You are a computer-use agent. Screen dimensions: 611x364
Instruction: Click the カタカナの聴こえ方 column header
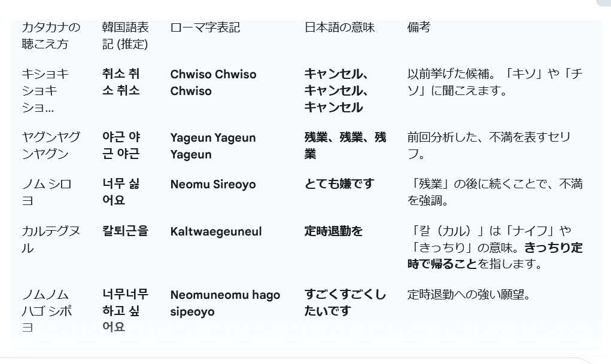point(51,35)
